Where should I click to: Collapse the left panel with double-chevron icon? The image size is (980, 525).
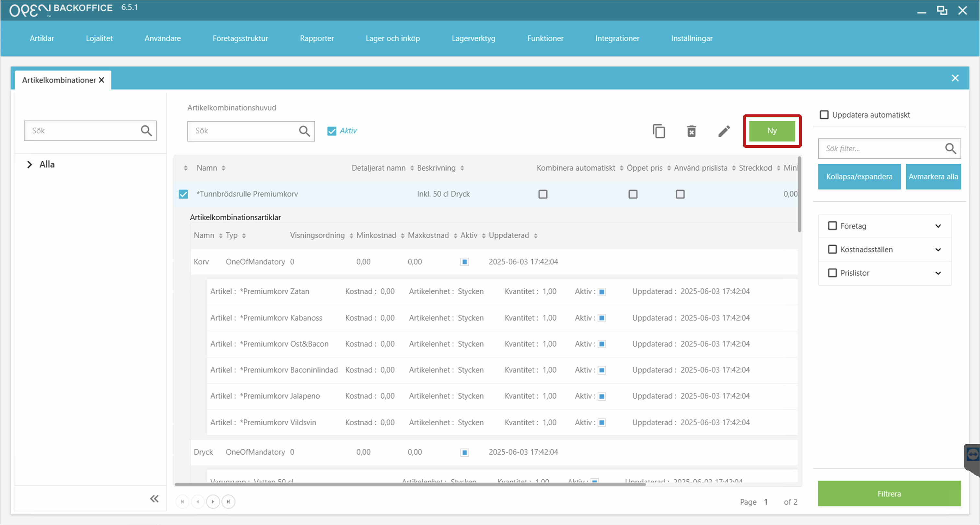(154, 498)
